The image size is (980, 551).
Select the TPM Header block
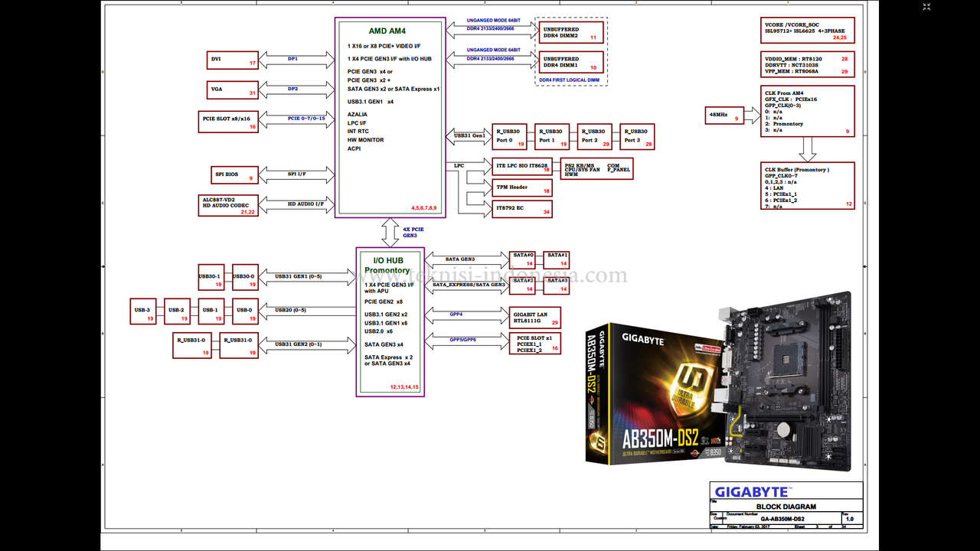[521, 187]
